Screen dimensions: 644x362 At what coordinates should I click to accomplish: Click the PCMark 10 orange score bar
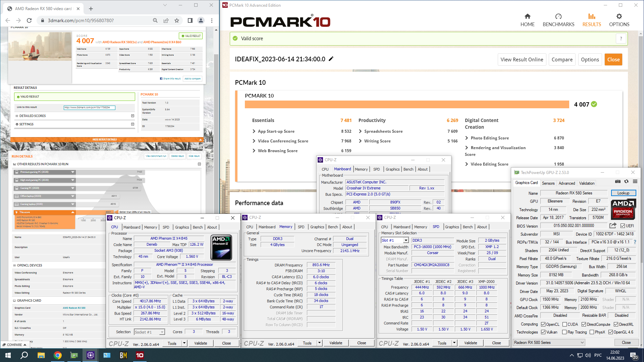[x=407, y=105]
